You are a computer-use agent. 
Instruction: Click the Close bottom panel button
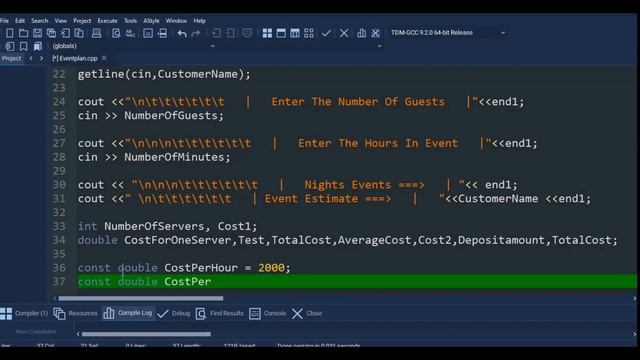(x=307, y=313)
